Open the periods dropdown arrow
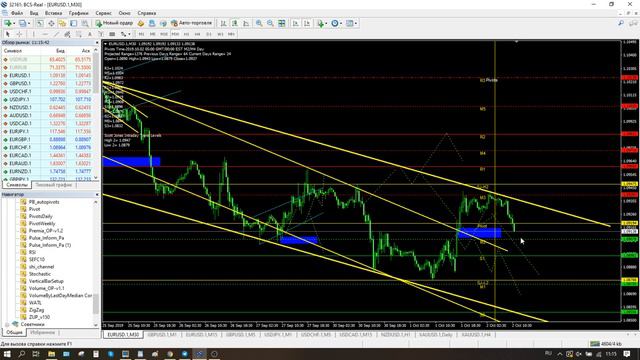The image size is (640, 360). (341, 23)
